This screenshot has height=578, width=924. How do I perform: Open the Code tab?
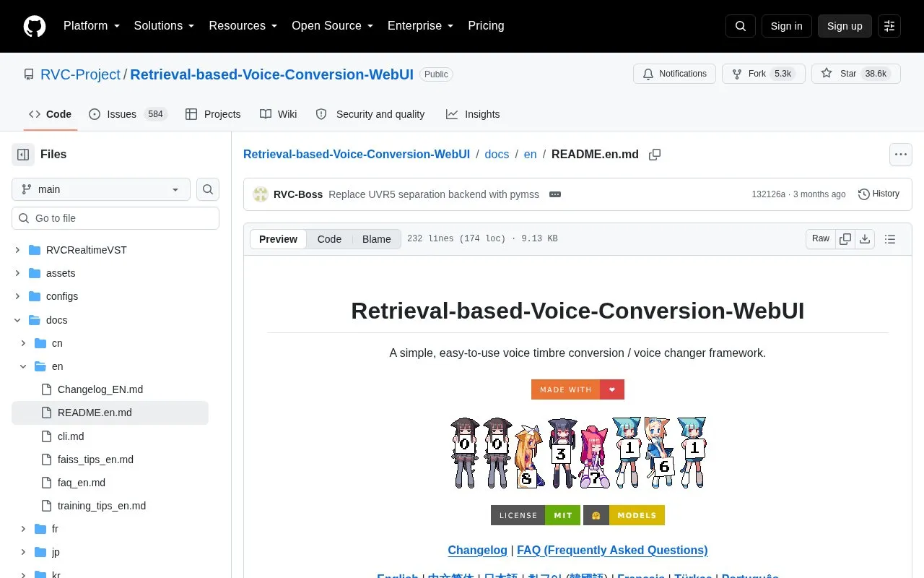tap(50, 114)
